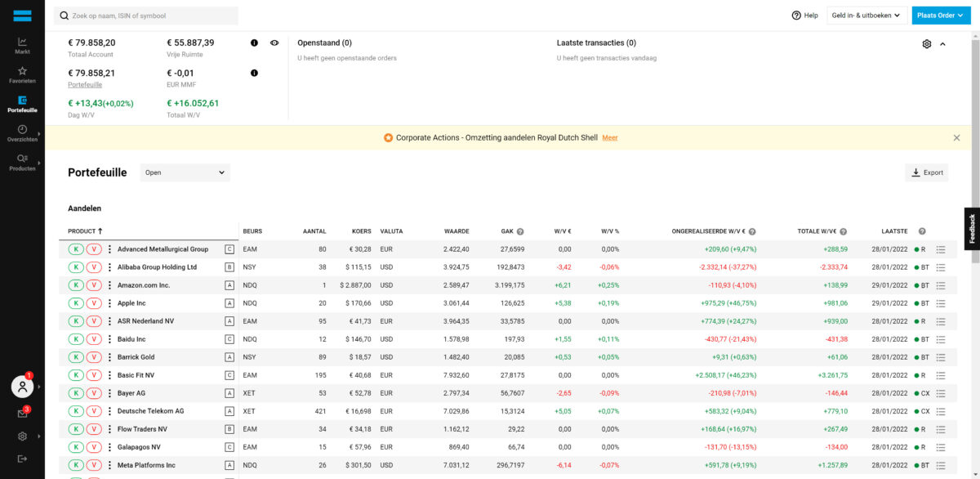This screenshot has width=980, height=479.
Task: Click the GAK column help icon
Action: 520,231
